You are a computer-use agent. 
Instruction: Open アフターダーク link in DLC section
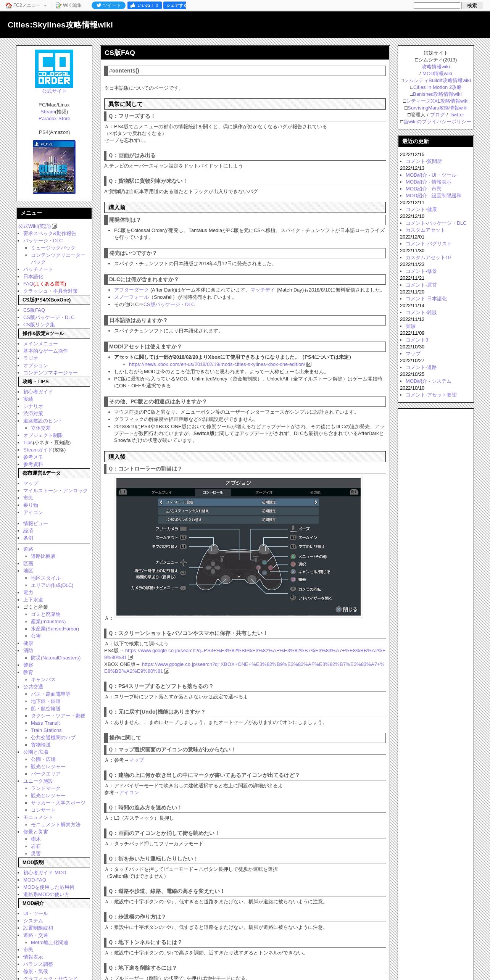(131, 290)
